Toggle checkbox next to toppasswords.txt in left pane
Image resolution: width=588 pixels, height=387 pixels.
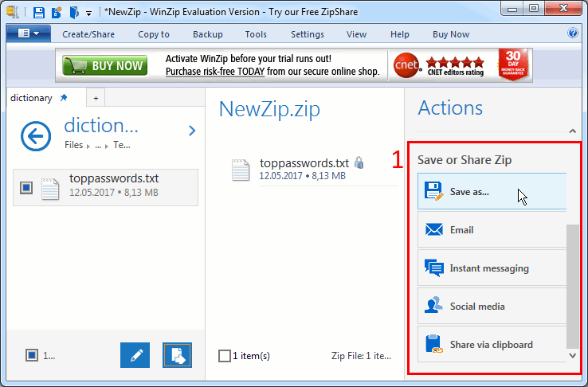tap(26, 187)
